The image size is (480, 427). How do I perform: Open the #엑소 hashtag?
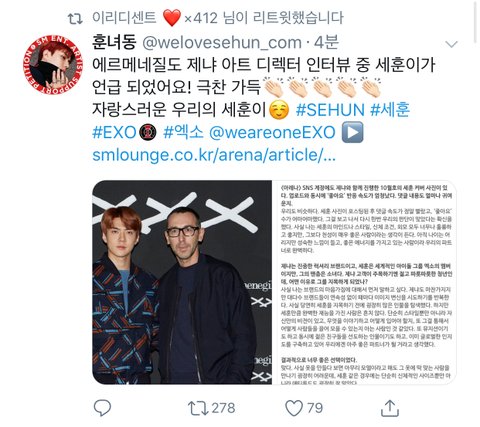point(183,133)
